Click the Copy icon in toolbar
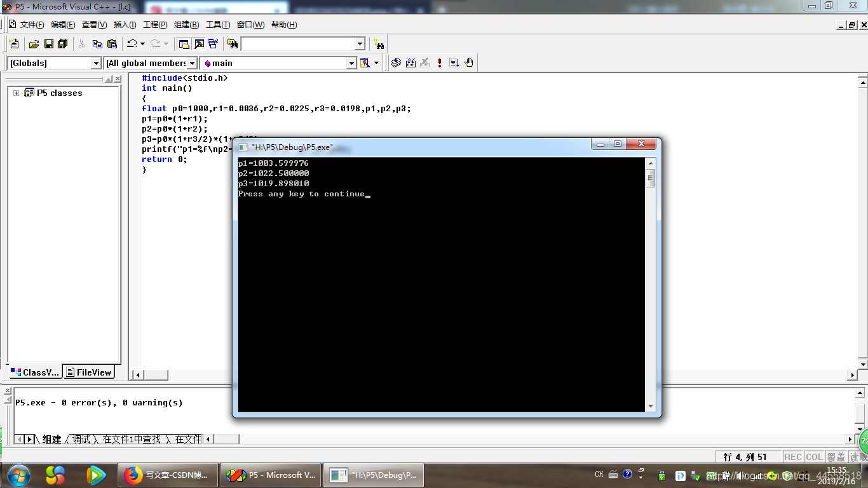This screenshot has height=488, width=868. click(x=97, y=44)
